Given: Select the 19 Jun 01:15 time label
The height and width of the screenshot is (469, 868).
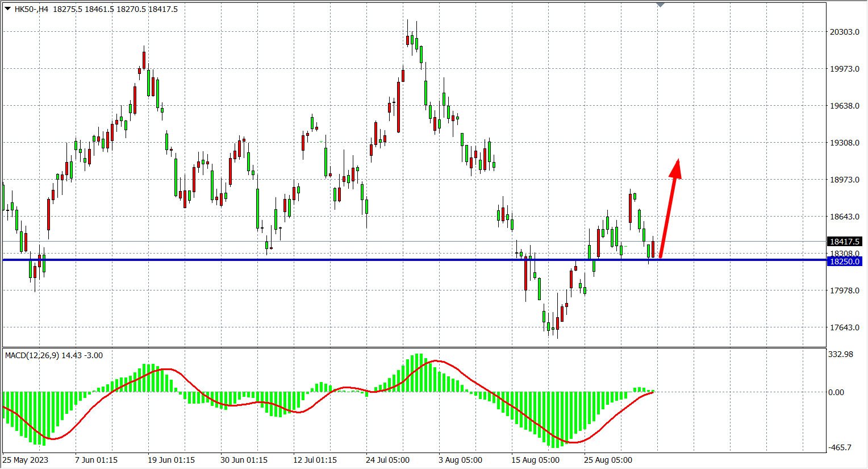Looking at the screenshot, I should coord(171,460).
